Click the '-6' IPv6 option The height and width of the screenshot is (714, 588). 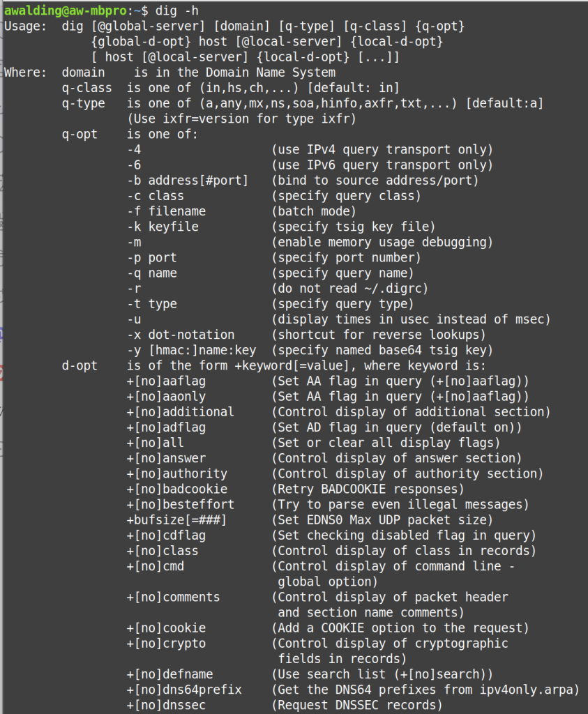pyautogui.click(x=134, y=165)
